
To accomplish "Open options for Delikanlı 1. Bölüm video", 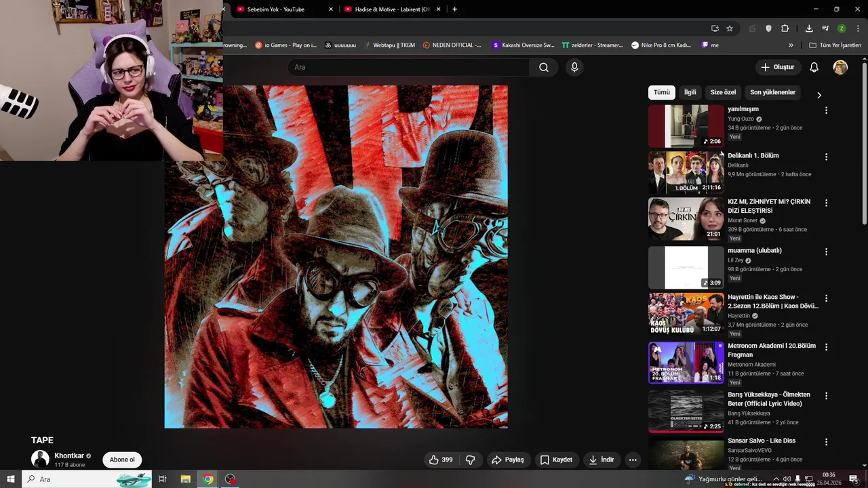I will click(826, 157).
